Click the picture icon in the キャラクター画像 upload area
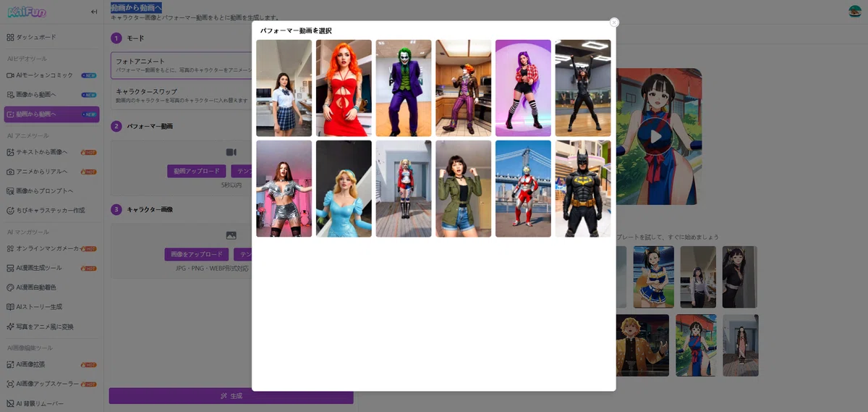The height and width of the screenshot is (412, 868). [231, 235]
